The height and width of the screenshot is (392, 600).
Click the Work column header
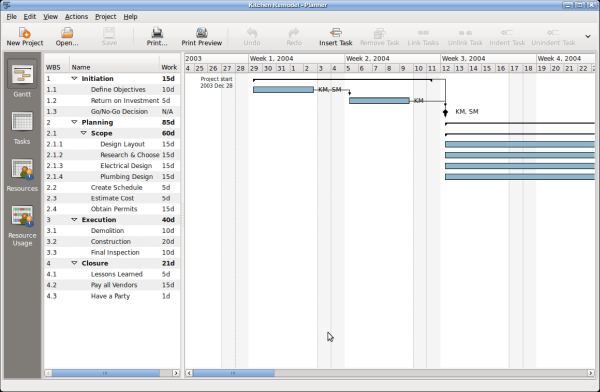pos(169,67)
